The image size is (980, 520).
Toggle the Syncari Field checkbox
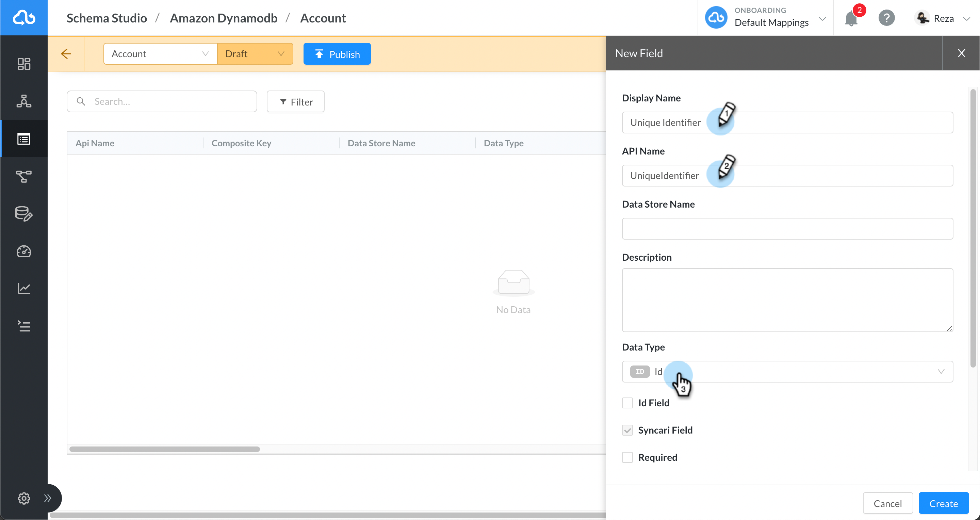[x=627, y=430]
